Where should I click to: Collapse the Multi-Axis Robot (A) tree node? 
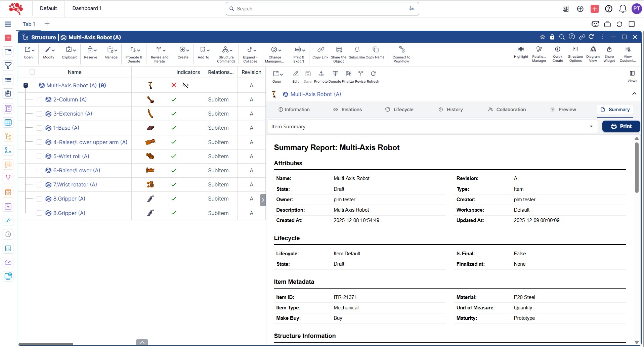[26, 86]
